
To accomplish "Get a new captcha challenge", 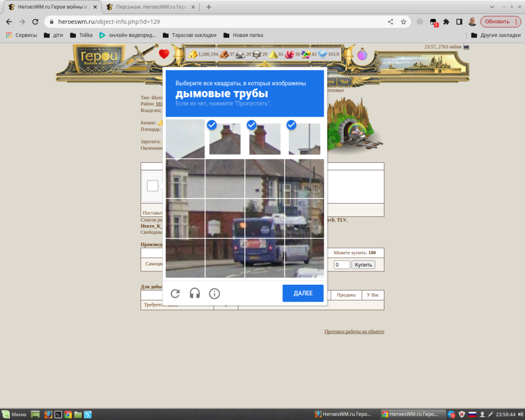I will [175, 294].
